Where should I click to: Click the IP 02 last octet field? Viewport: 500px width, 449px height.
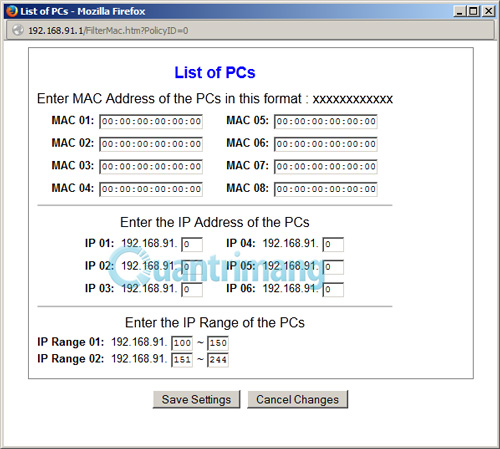(192, 267)
